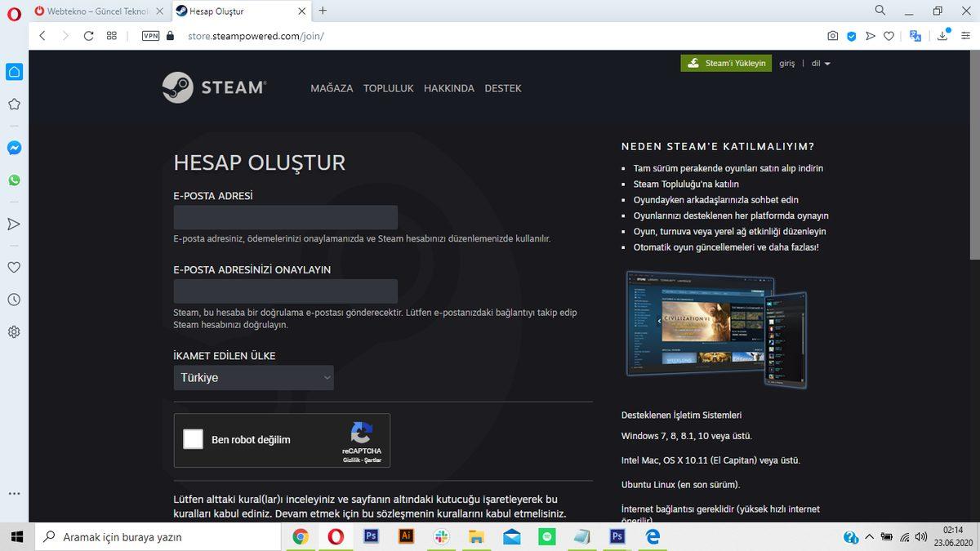Toggle the heart to save this page

pos(888,36)
